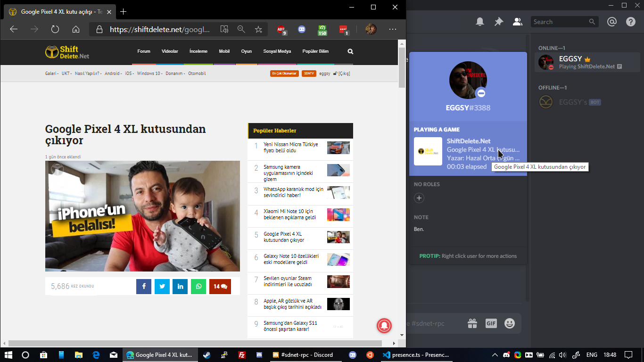The width and height of the screenshot is (644, 362).
Task: Click the Read aloud icon in address bar
Action: [224, 29]
